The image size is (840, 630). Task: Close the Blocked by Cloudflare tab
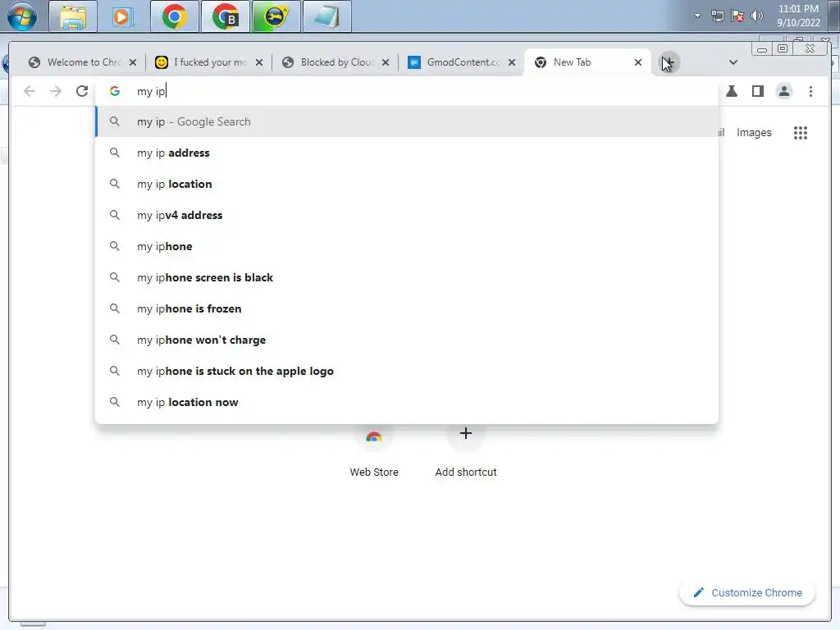click(x=386, y=62)
